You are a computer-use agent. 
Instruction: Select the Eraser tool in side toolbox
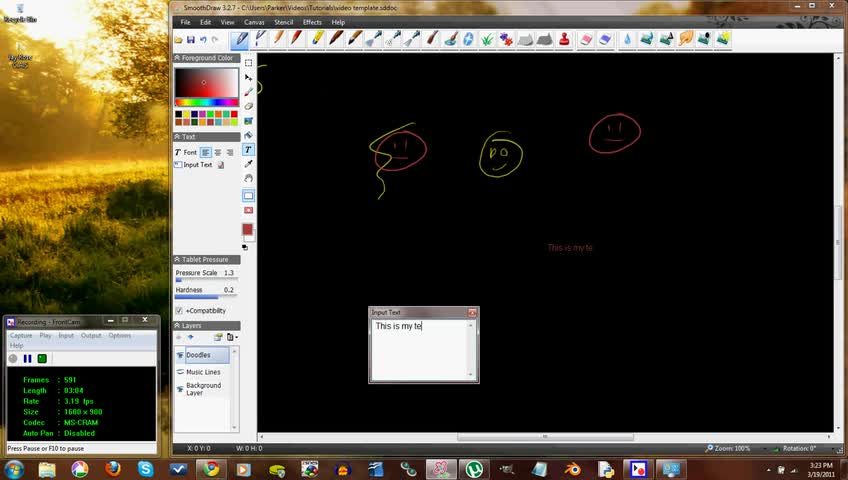[x=248, y=106]
